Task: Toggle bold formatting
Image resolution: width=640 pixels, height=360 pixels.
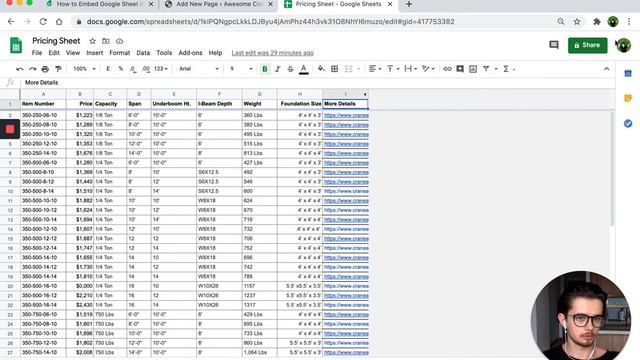Action: tap(264, 69)
